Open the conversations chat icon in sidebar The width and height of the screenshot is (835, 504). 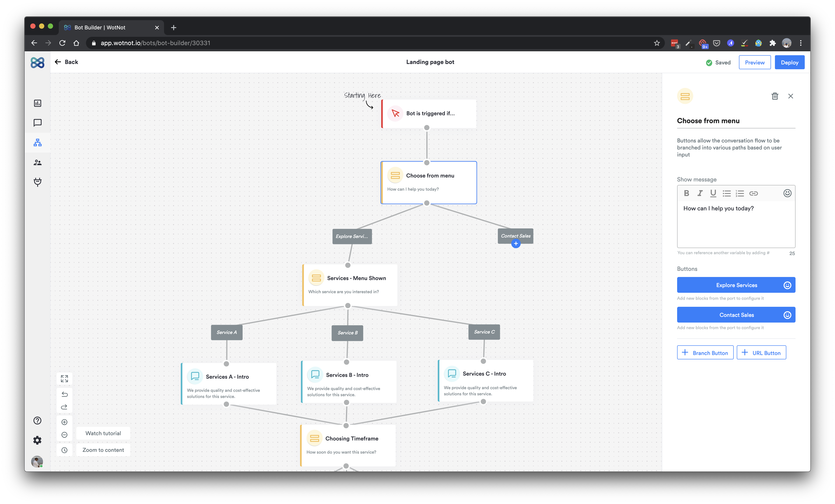click(x=38, y=123)
